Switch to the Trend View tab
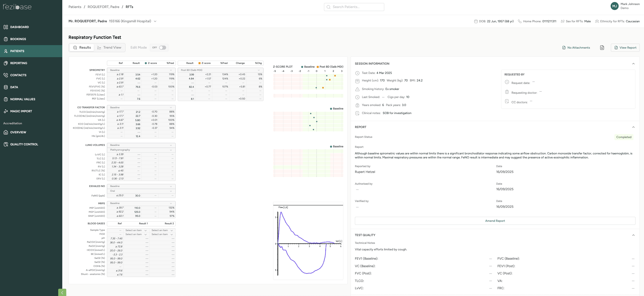The height and width of the screenshot is (296, 644). [109, 48]
